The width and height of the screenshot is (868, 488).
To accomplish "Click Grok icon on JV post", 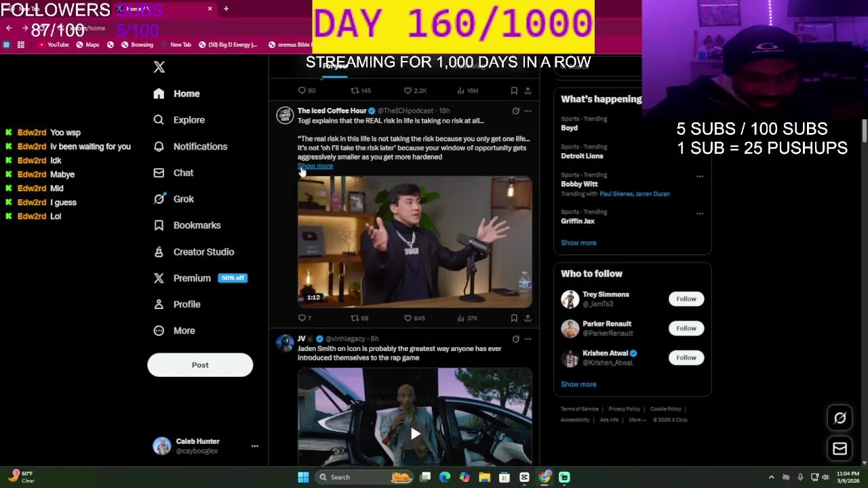I will point(516,339).
